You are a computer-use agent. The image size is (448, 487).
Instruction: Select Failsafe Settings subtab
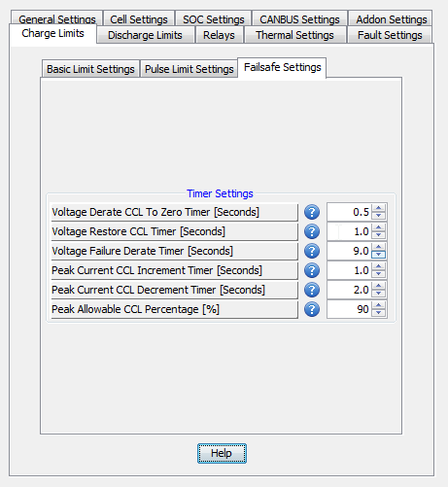tap(282, 67)
